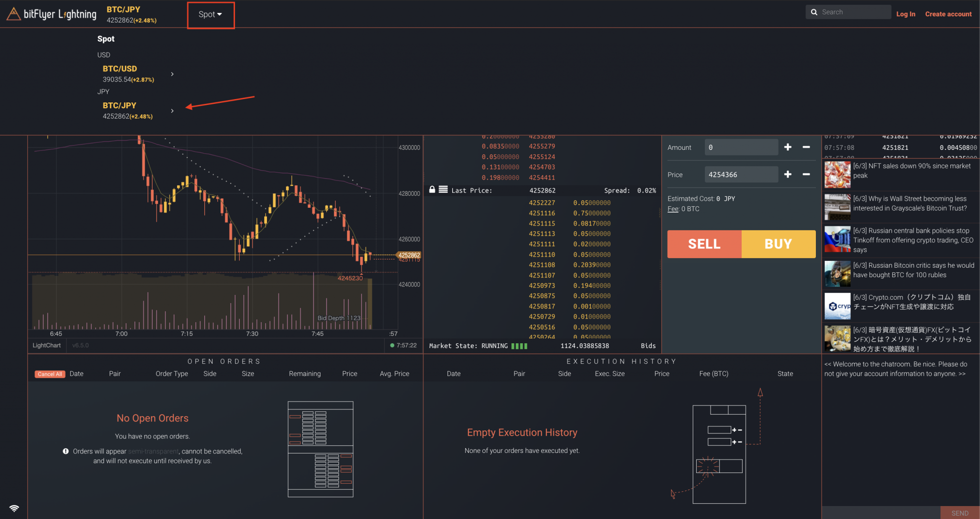
Task: Toggle the price lock icon near Last Price
Action: 432,190
